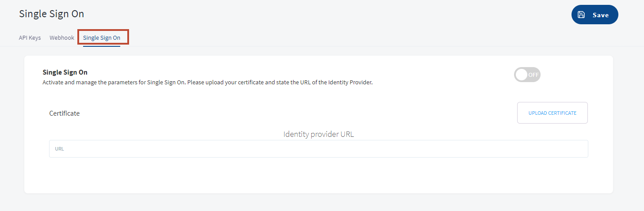Click the Single Sign On page title
This screenshot has width=644, height=211.
[x=51, y=14]
